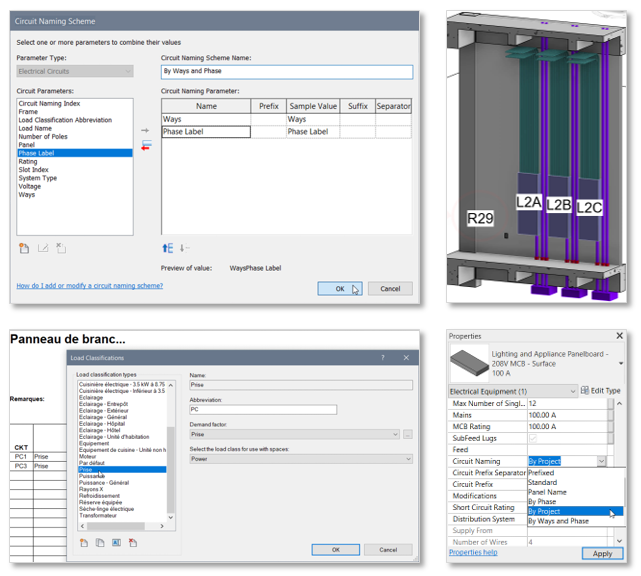Close the Load Classifications dialog
Image resolution: width=641 pixels, height=576 pixels.
[406, 358]
